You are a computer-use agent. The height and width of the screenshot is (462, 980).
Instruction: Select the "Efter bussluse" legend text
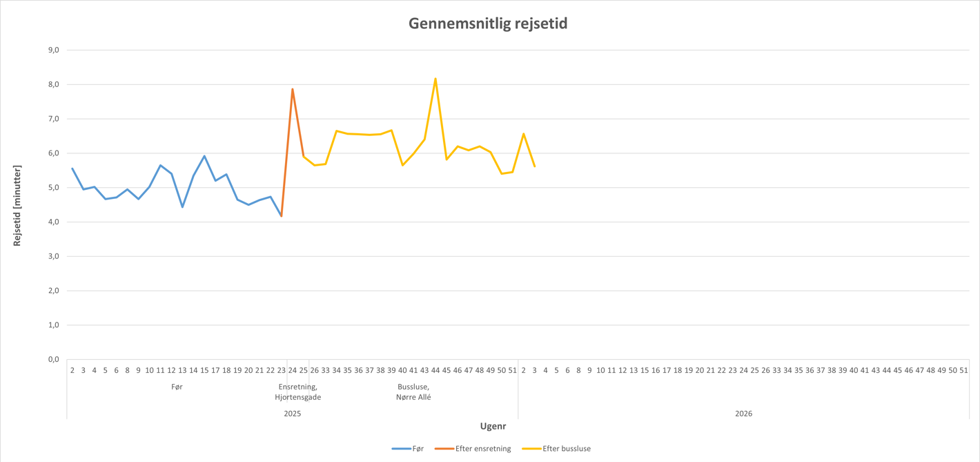point(567,449)
